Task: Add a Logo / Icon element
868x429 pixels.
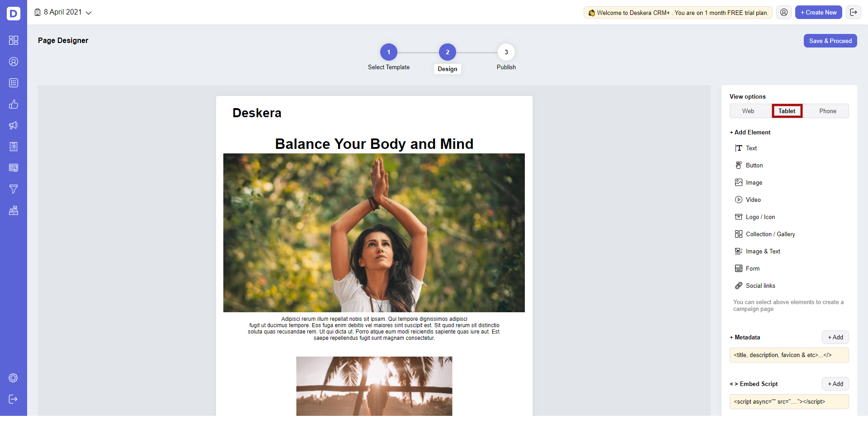Action: [x=755, y=217]
